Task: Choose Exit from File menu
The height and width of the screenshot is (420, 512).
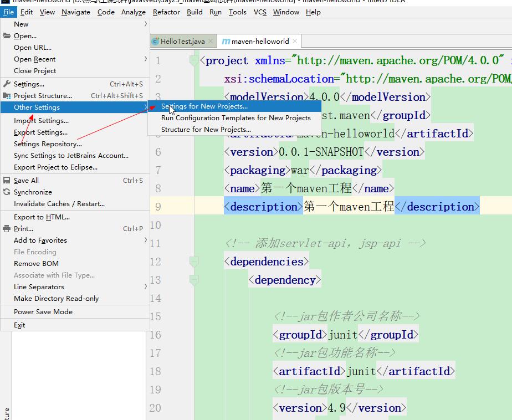Action: point(75,325)
